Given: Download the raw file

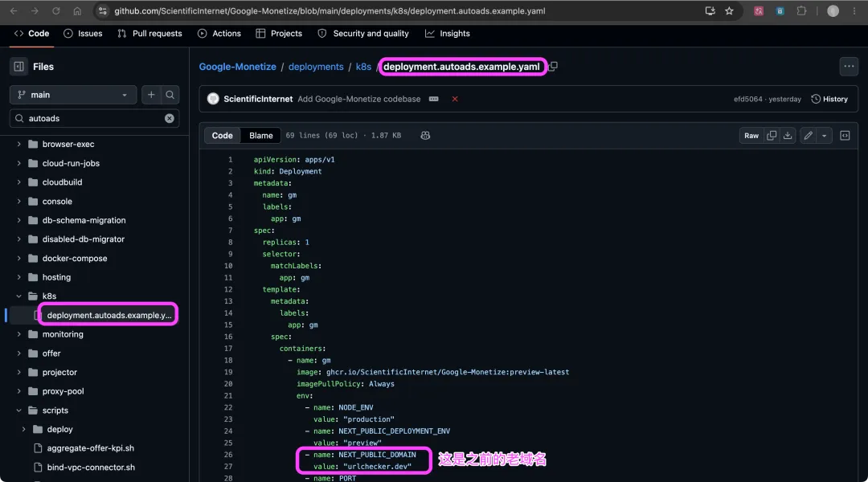Looking at the screenshot, I should tap(787, 136).
